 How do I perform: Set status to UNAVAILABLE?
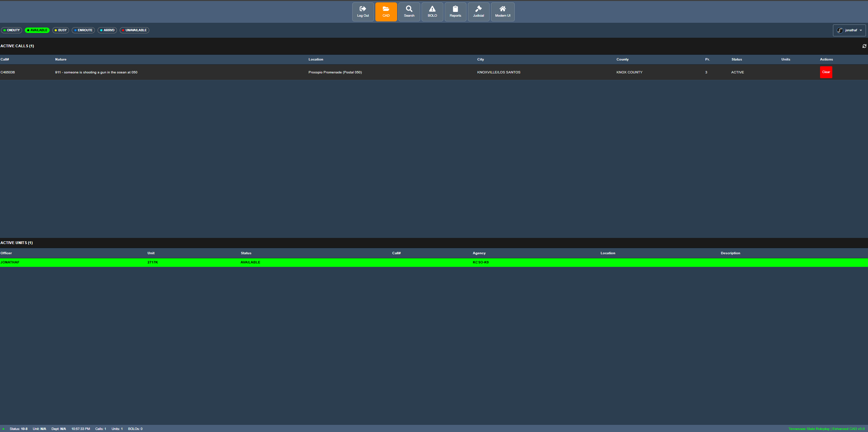tap(134, 30)
